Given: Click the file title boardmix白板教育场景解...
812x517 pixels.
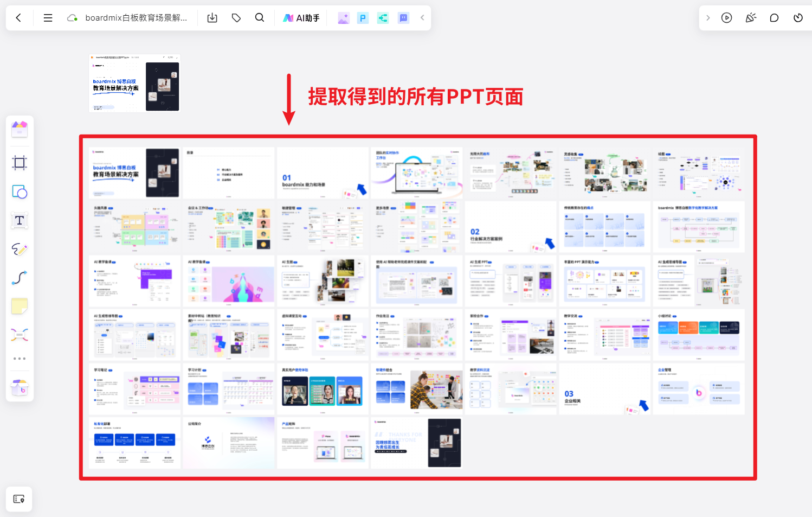Looking at the screenshot, I should [x=136, y=18].
